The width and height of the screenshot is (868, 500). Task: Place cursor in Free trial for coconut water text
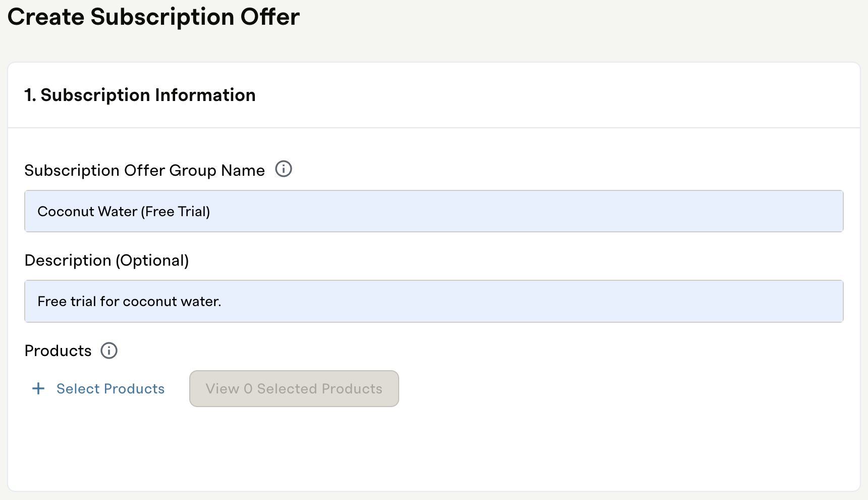[x=129, y=302]
